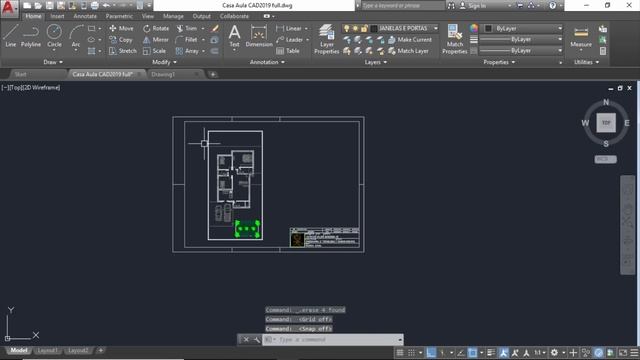Toggle ortho mode in status bar
This screenshot has height=360, width=640.
[x=431, y=353]
